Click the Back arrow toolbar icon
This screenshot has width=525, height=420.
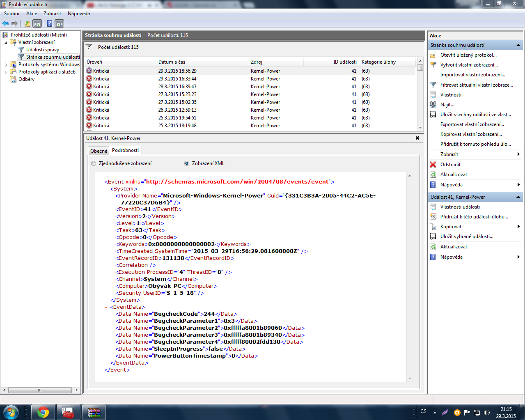click(x=5, y=23)
